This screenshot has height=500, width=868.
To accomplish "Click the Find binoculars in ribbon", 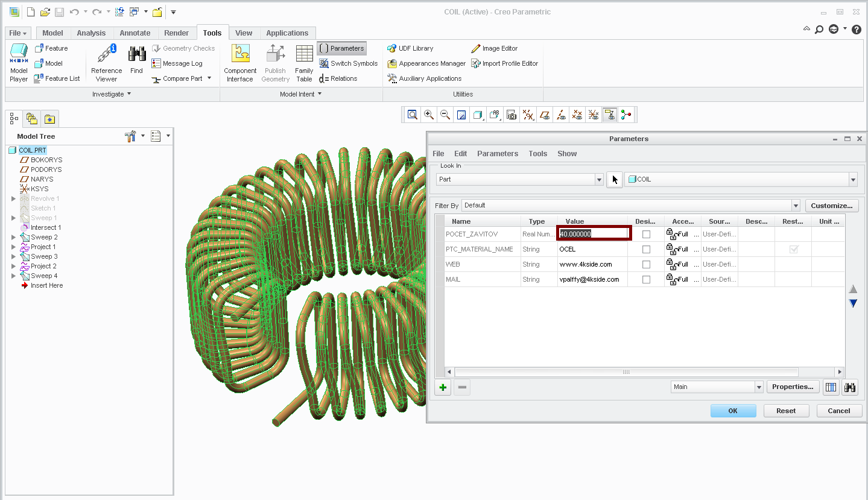I will [137, 60].
